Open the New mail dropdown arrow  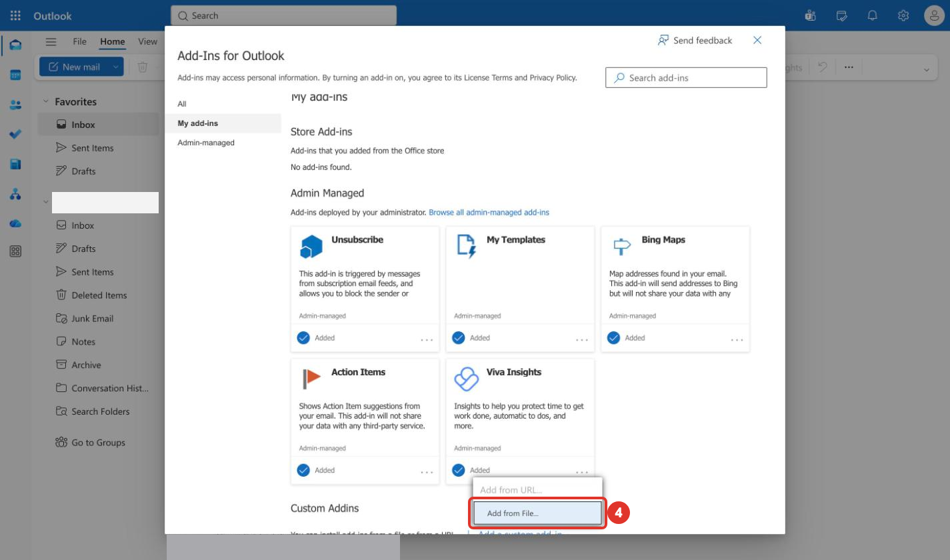click(116, 67)
